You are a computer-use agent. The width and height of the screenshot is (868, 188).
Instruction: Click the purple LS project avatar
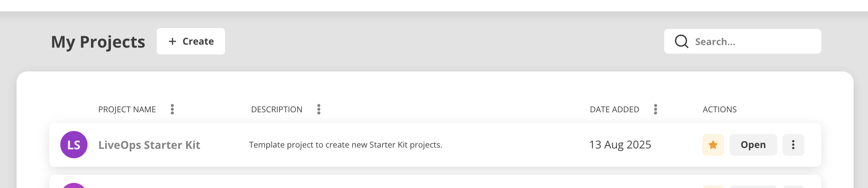(74, 145)
